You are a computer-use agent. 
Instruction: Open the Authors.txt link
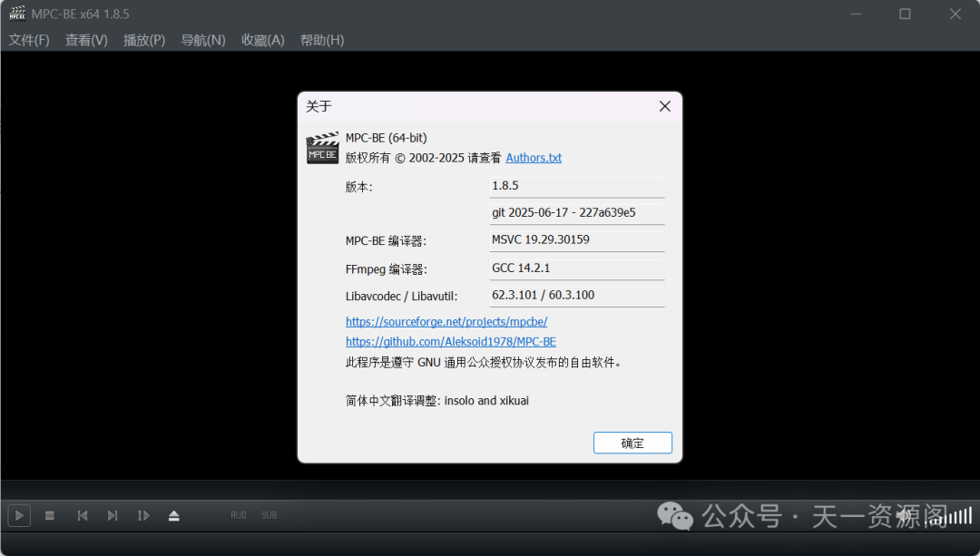(534, 158)
